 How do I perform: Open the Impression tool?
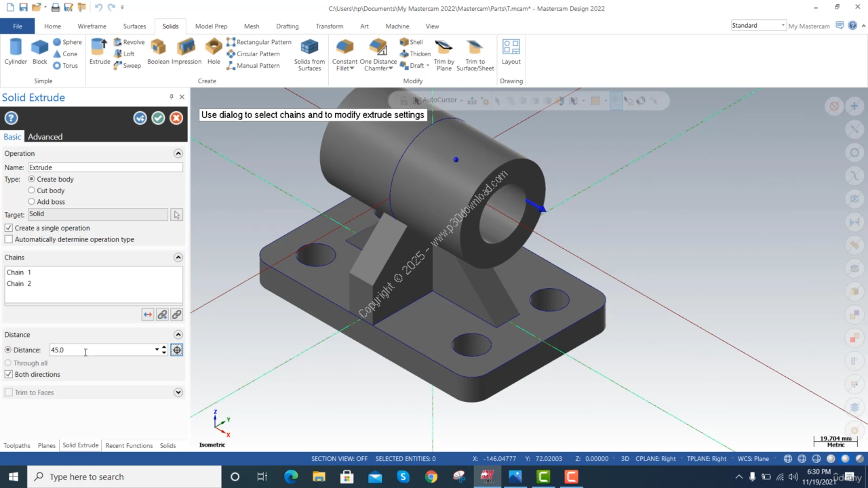(186, 52)
